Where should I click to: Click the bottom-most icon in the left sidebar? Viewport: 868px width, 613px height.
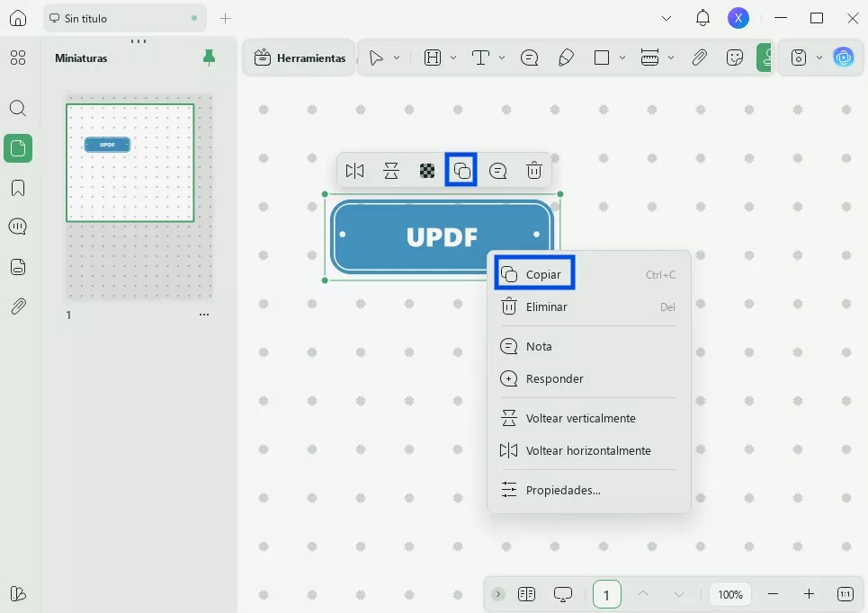[18, 593]
